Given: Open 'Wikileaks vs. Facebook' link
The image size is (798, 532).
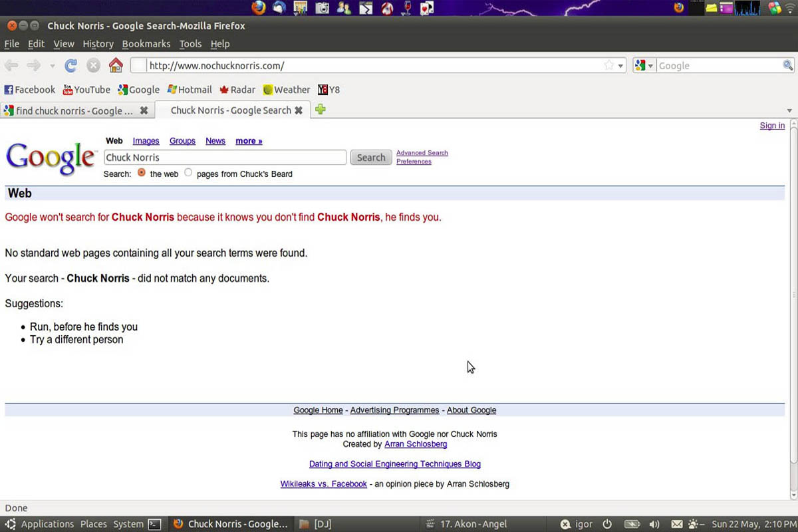Looking at the screenshot, I should 323,484.
